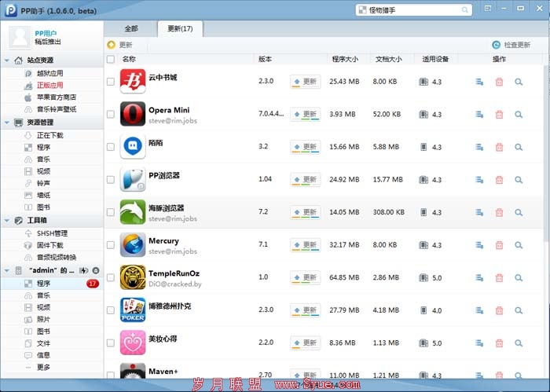Check the Opera Mini row checkbox
The height and width of the screenshot is (392, 550).
click(x=111, y=114)
